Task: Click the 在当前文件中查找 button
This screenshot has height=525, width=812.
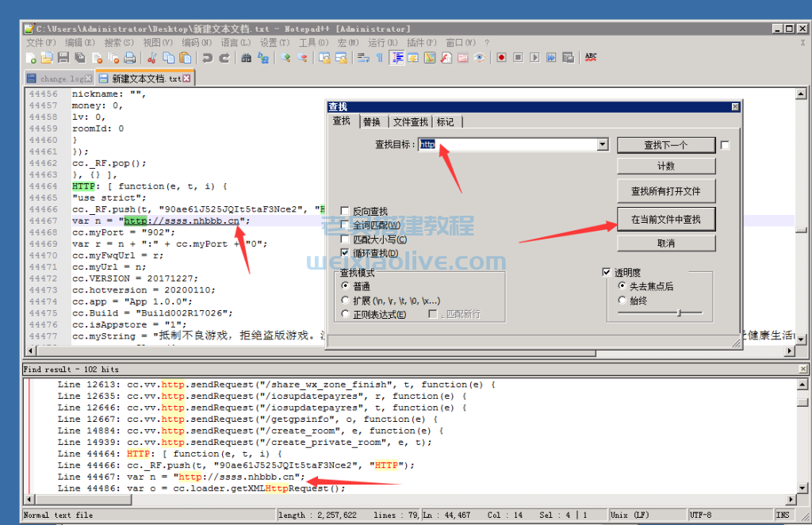Action: 667,219
